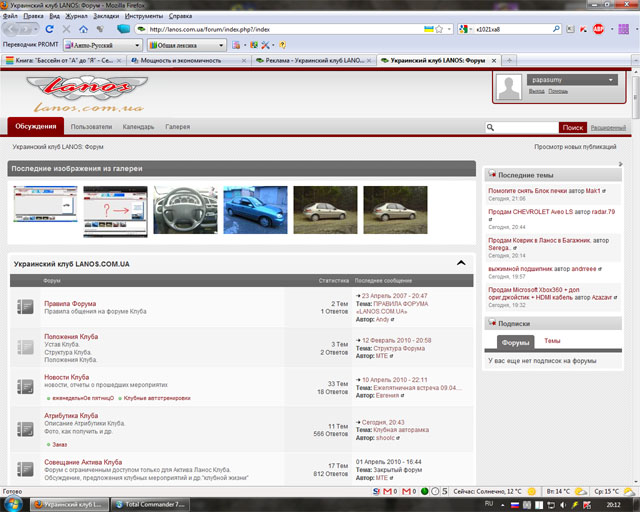Image resolution: width=640 pixels, height=512 pixels.
Task: Click the user avatar placeholder image
Action: (509, 87)
